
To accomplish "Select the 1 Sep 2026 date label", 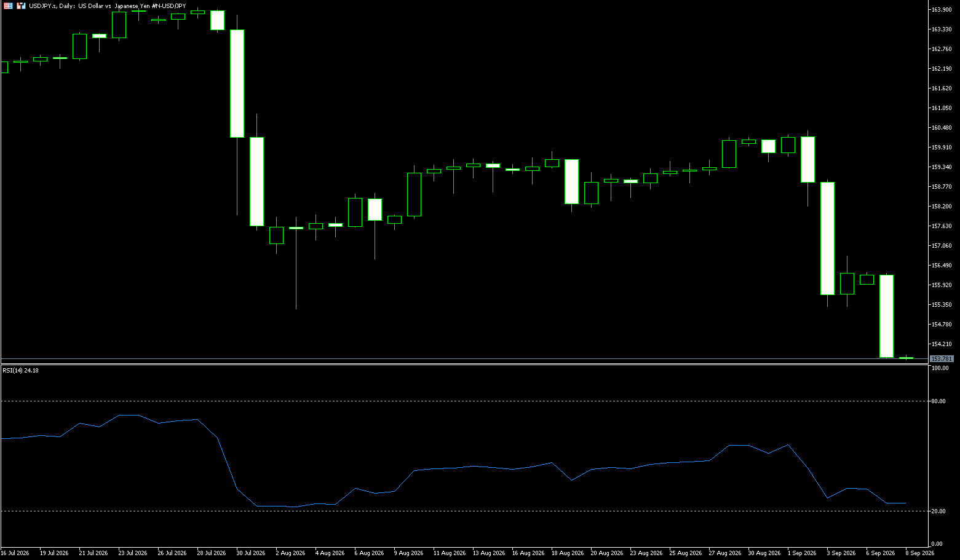I will click(x=802, y=553).
